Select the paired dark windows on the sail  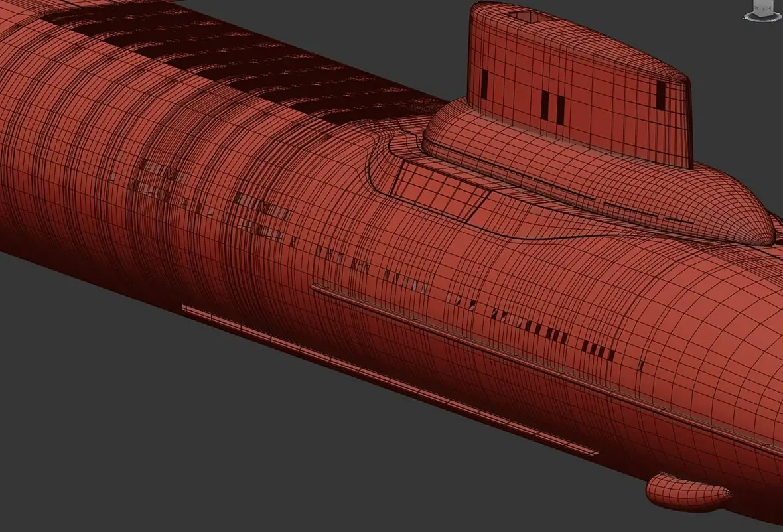553,106
